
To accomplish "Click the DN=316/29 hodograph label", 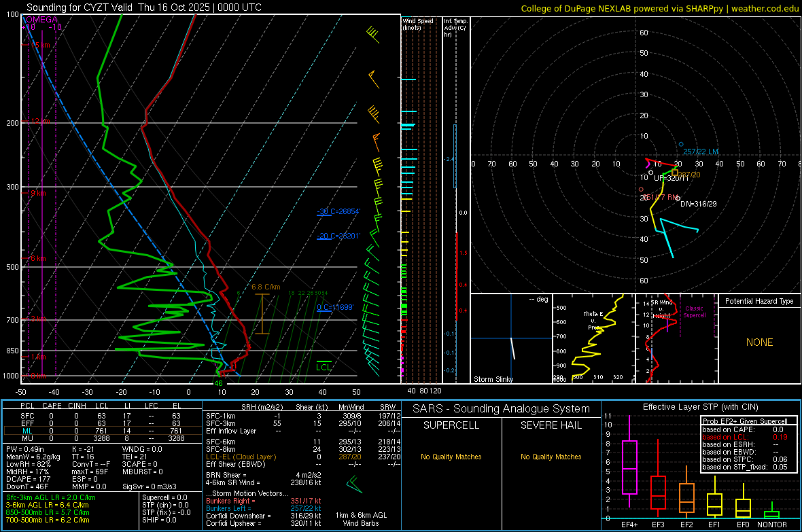I will pos(698,204).
